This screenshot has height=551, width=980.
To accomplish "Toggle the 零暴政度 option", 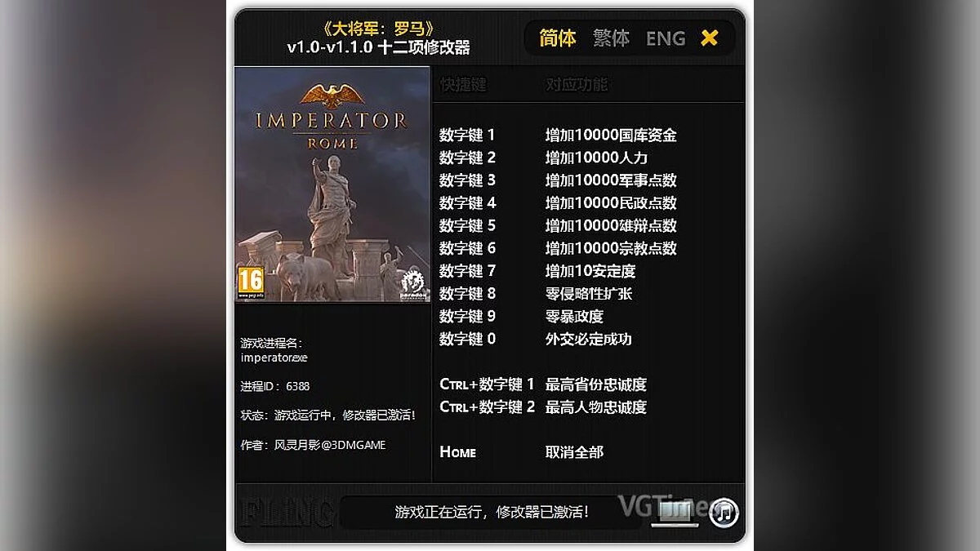I will [x=574, y=316].
